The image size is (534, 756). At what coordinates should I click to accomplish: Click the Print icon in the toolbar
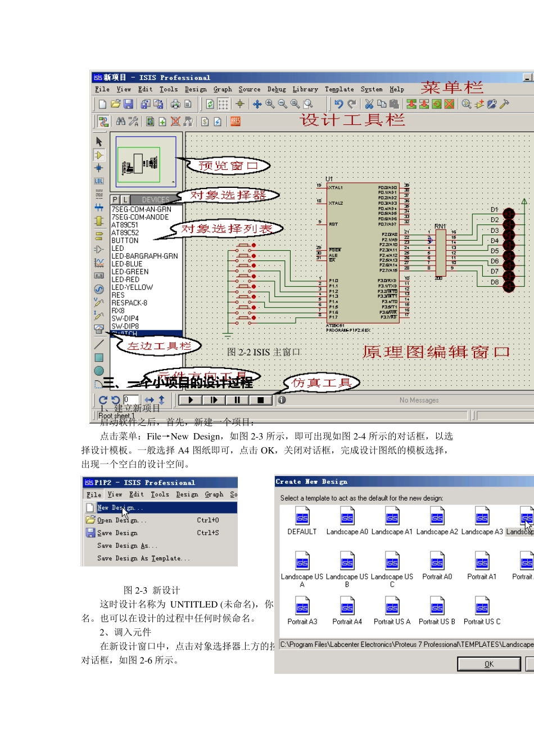click(x=175, y=104)
